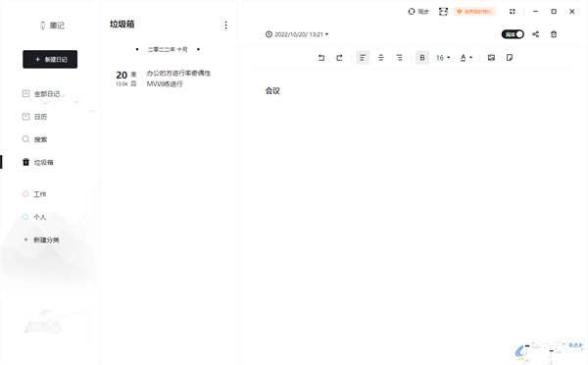Screen dimensions: 588x365
Task: Click the 新建日记 new diary button
Action: tap(50, 59)
